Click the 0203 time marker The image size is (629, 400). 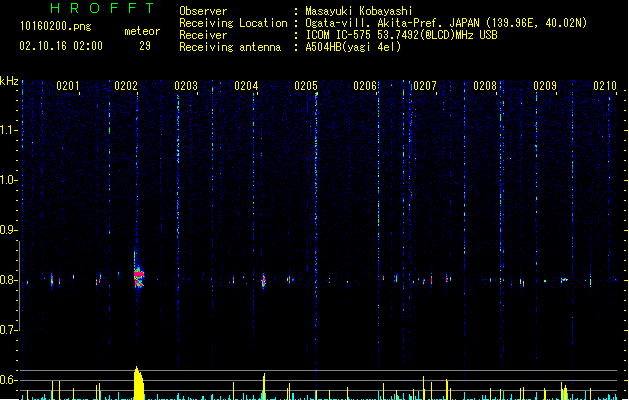(186, 86)
